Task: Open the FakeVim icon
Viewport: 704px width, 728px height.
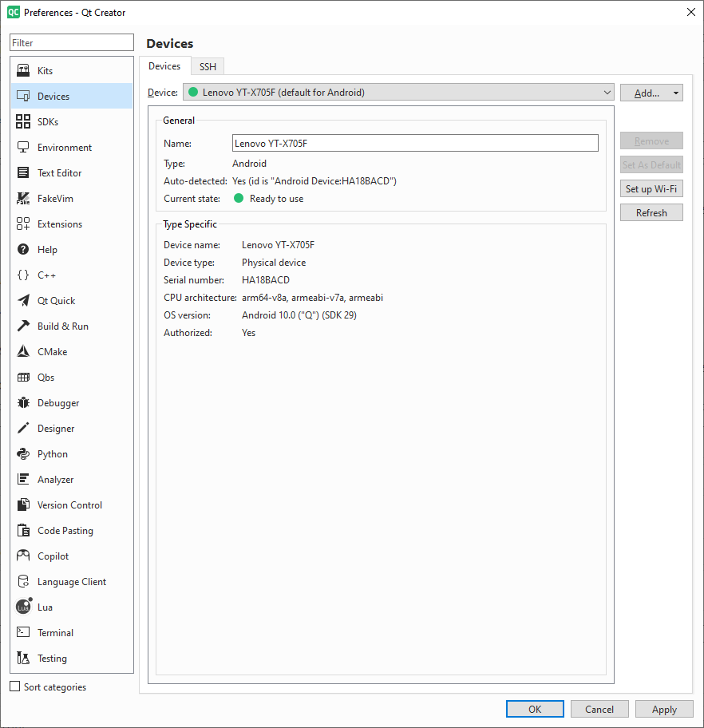Action: pos(23,198)
